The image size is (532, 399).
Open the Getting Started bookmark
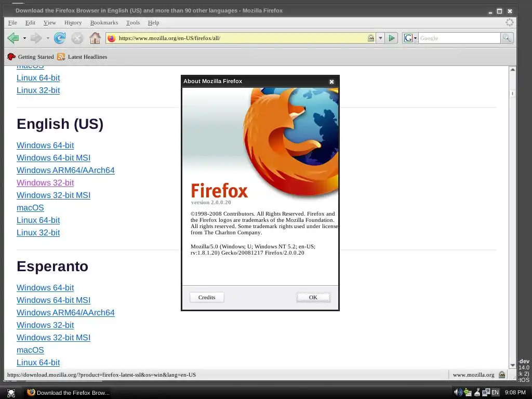pos(31,57)
